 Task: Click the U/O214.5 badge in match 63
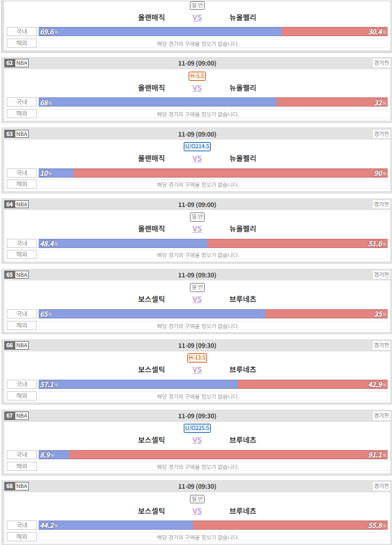(197, 146)
